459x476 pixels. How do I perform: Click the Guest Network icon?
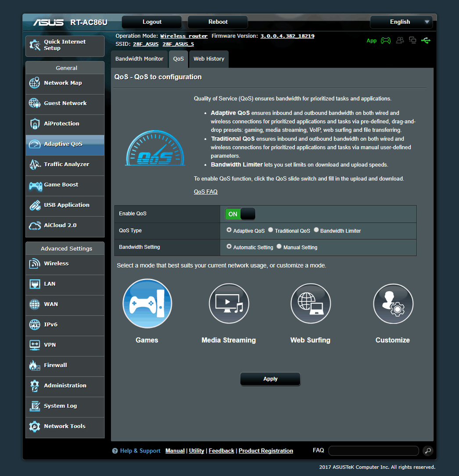point(35,103)
